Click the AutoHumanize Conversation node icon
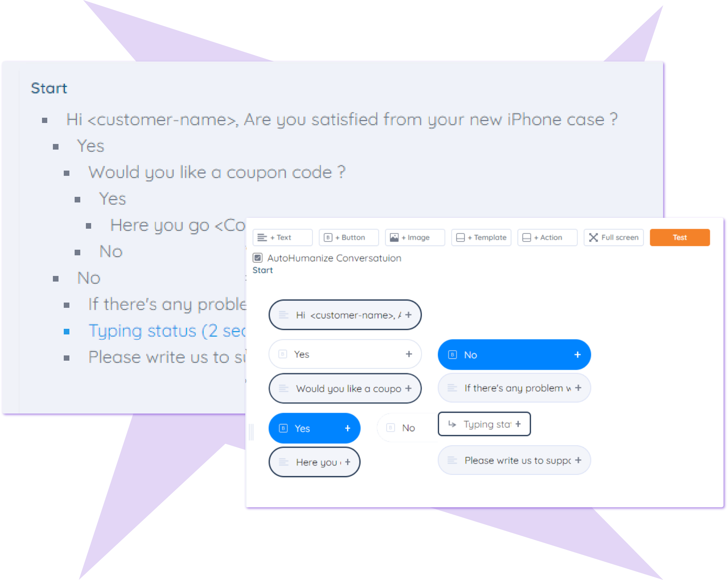Image resolution: width=728 pixels, height=580 pixels. pyautogui.click(x=259, y=258)
